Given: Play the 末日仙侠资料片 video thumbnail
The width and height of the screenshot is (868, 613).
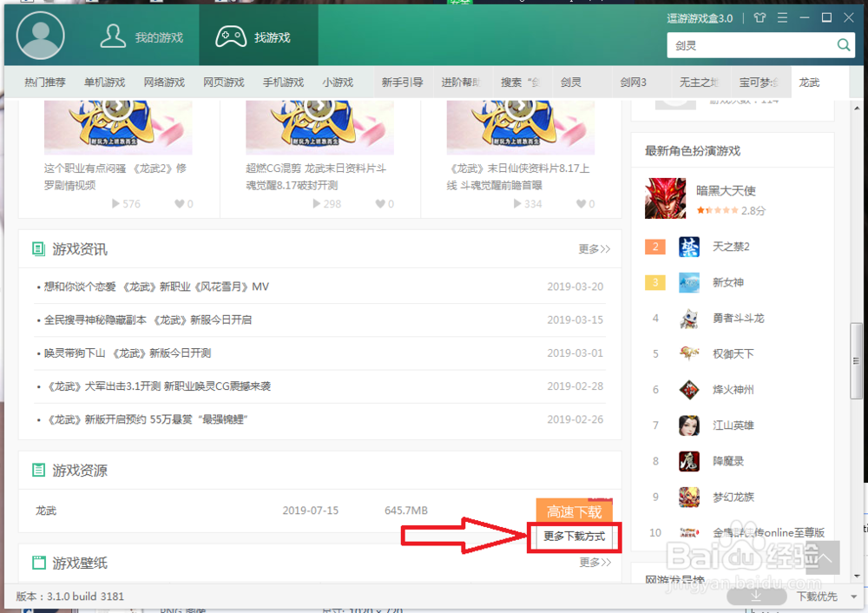Looking at the screenshot, I should [x=520, y=127].
